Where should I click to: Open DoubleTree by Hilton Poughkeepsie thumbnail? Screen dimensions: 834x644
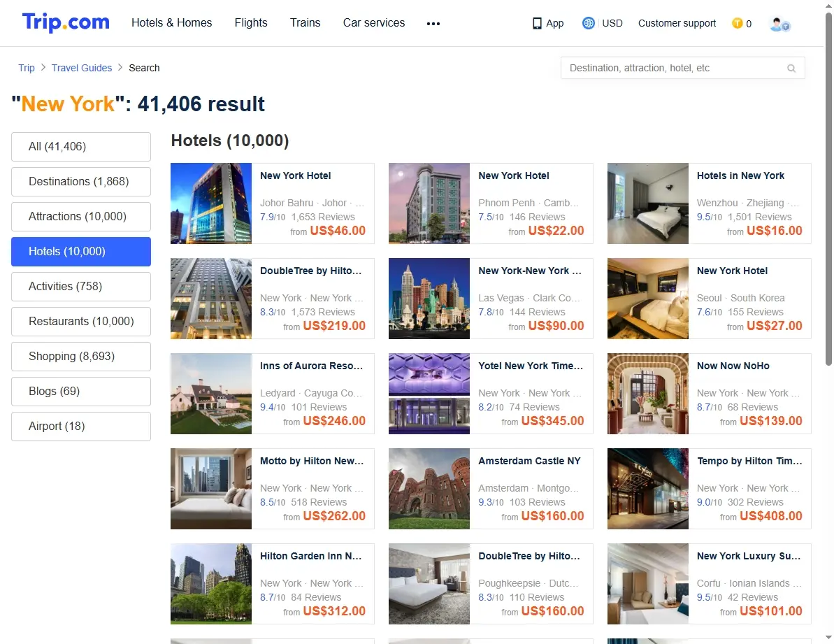[x=429, y=584]
